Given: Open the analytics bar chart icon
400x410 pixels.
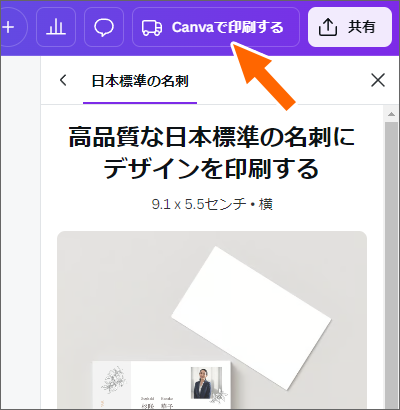Looking at the screenshot, I should (x=56, y=27).
